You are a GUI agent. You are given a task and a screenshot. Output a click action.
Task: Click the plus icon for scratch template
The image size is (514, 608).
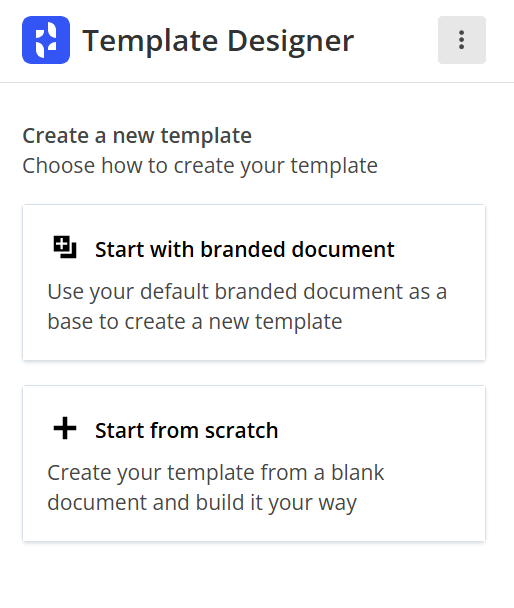(x=65, y=428)
